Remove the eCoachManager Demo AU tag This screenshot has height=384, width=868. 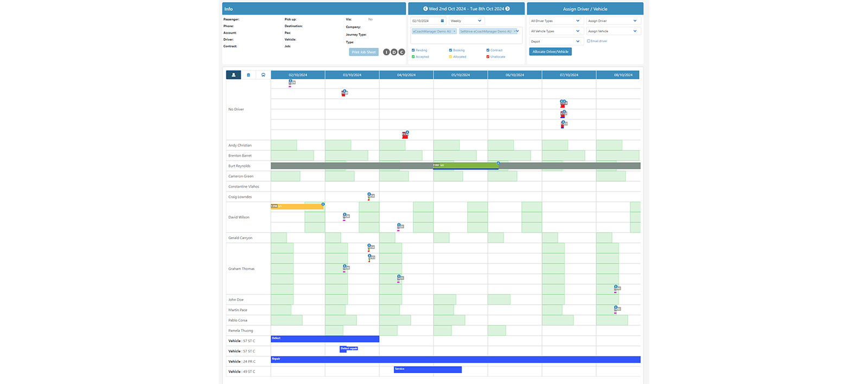[455, 31]
